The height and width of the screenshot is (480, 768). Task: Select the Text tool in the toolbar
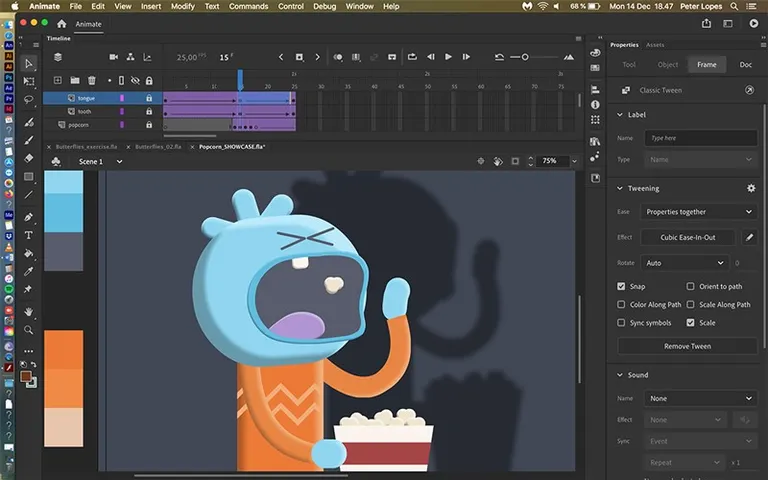tap(28, 235)
